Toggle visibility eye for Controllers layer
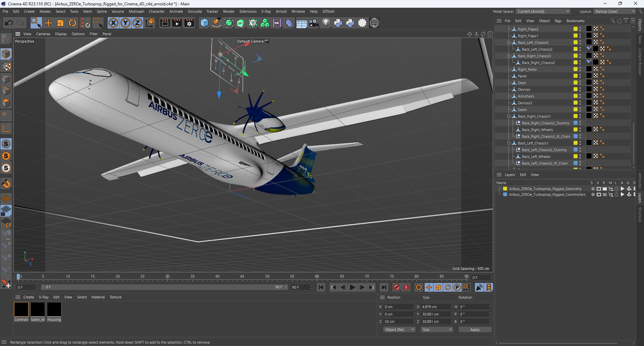Viewport: 644px width, 346px height. click(x=599, y=194)
